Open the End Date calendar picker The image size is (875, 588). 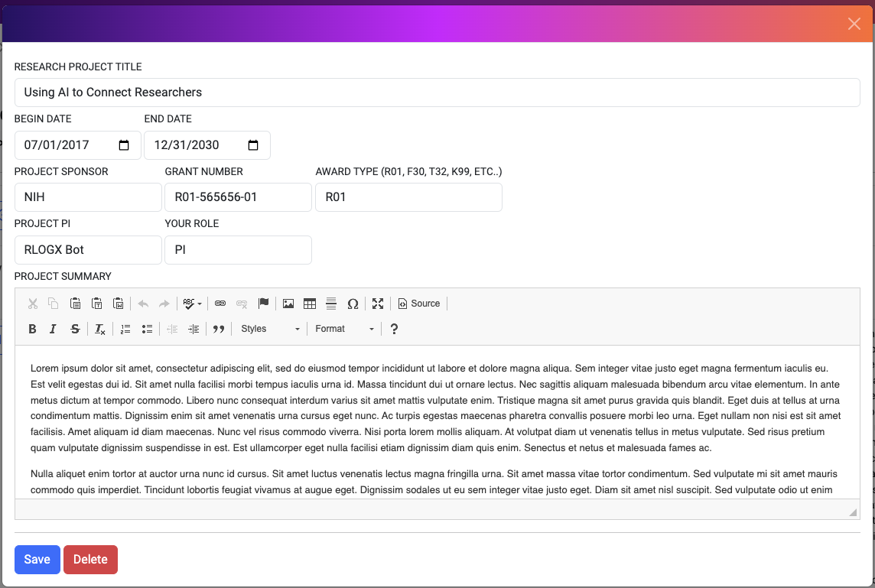(x=253, y=145)
